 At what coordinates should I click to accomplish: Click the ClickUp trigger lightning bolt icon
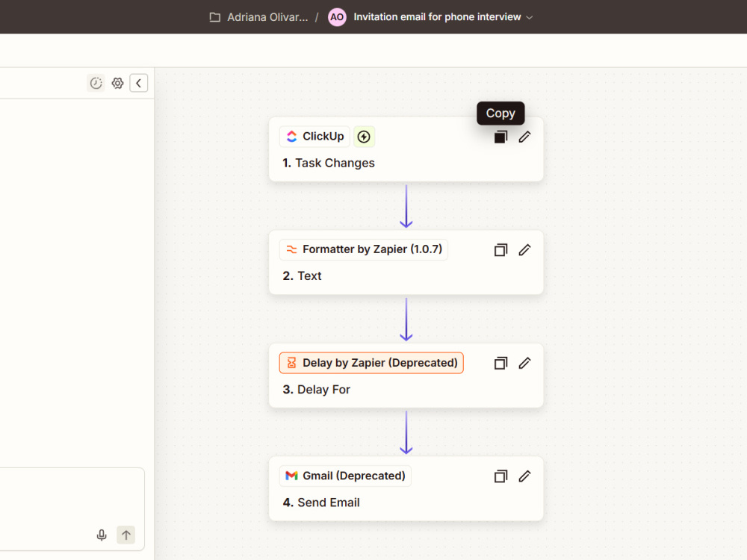[x=364, y=137]
